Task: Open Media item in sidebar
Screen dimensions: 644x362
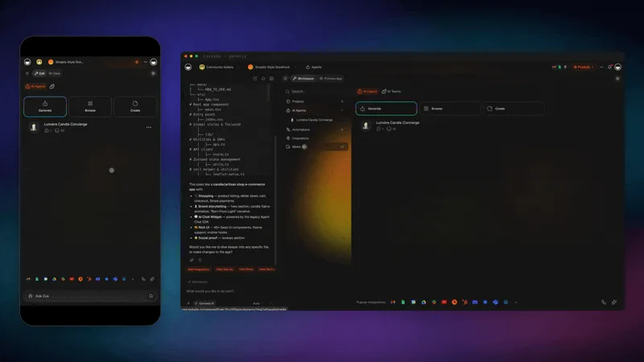Action: pyautogui.click(x=316, y=146)
